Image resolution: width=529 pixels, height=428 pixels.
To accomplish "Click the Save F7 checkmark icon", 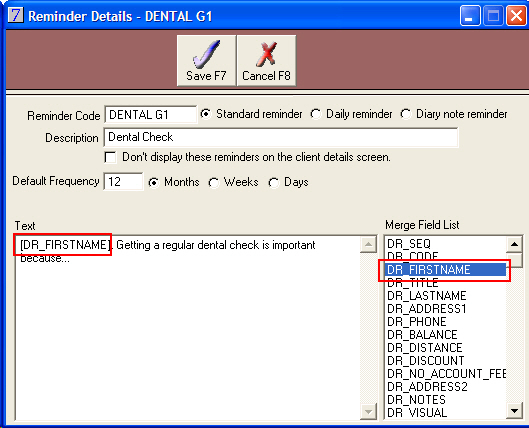I will pyautogui.click(x=206, y=53).
